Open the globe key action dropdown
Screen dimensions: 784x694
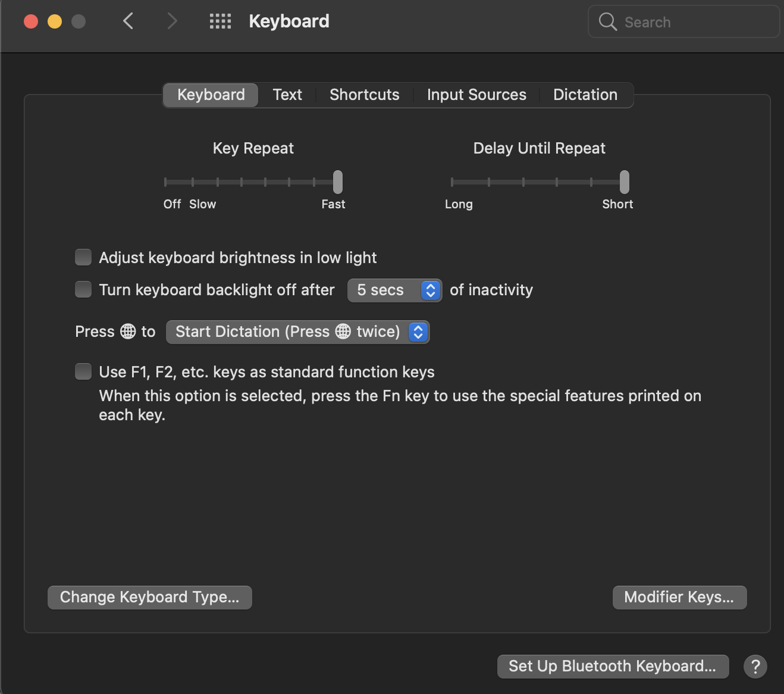pos(418,332)
